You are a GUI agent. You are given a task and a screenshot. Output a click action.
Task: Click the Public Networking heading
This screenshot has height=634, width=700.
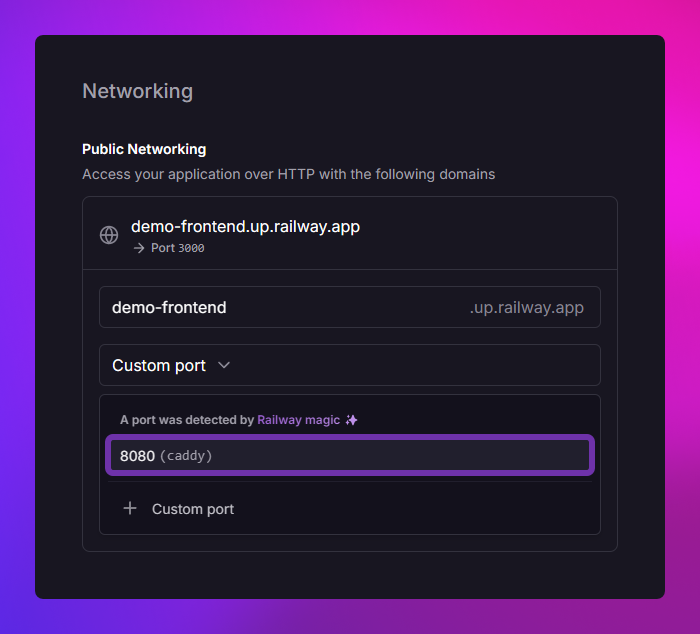[x=144, y=149]
